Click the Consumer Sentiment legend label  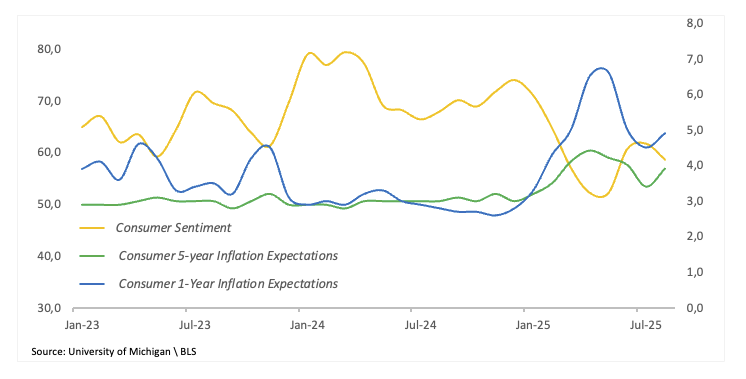tap(173, 228)
